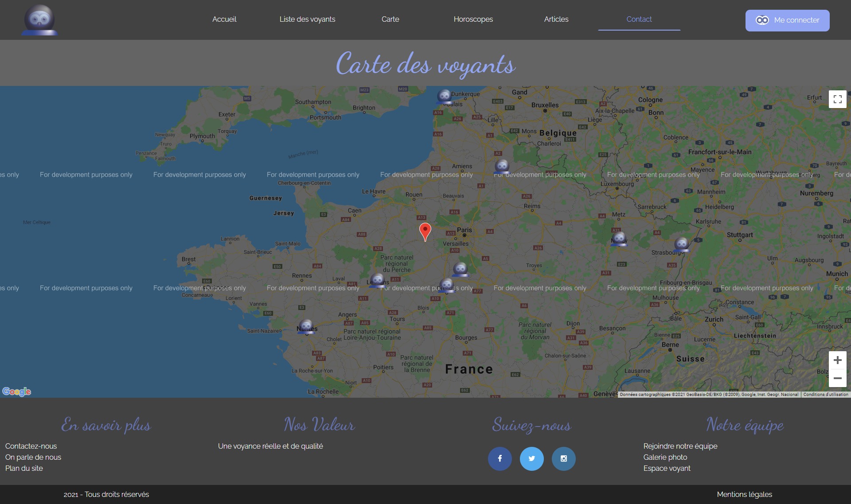The image size is (851, 504).
Task: Open Conditions d'utilisation on the map
Action: (825, 394)
